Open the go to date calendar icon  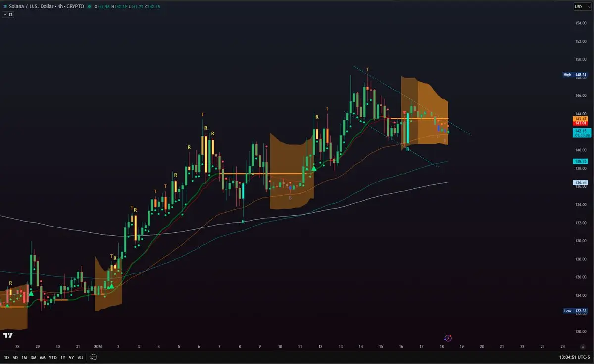click(x=95, y=357)
